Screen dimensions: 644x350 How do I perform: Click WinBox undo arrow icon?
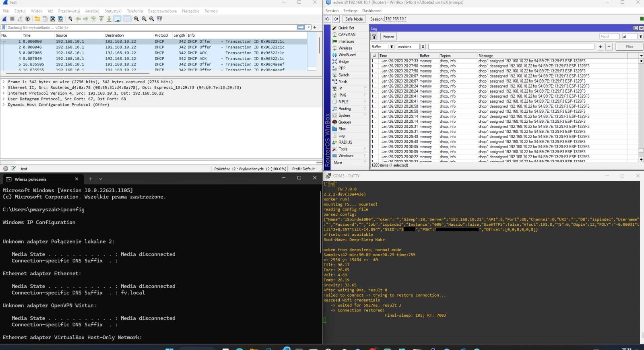pyautogui.click(x=328, y=19)
